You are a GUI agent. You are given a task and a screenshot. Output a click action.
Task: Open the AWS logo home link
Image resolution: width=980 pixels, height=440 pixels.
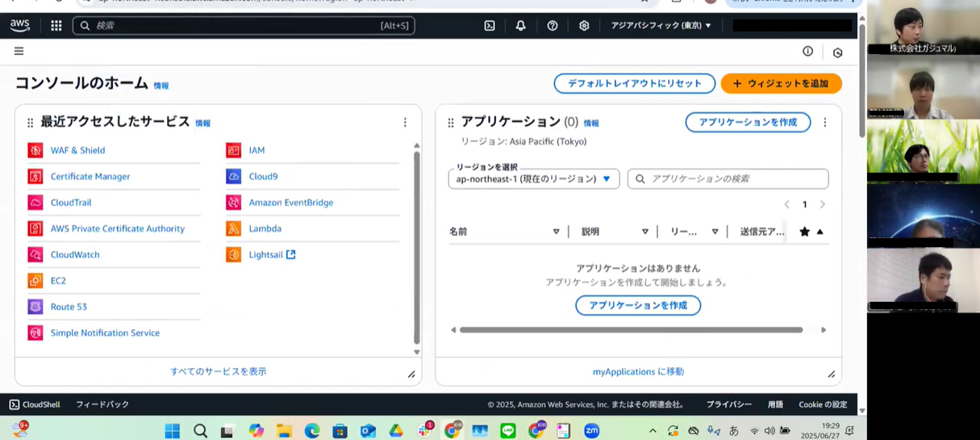20,25
